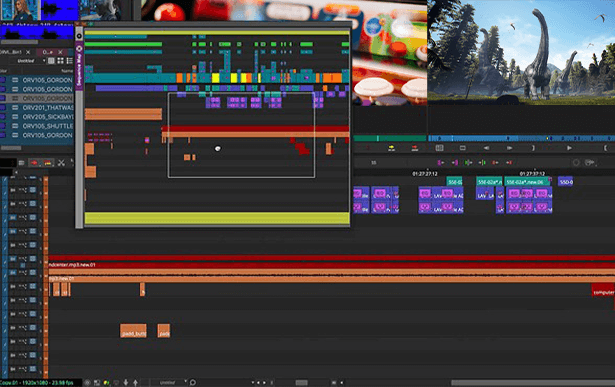Screen dimensions: 615x387
Task: Click the timeline horizontal scrollbar at bottom right
Action: pyautogui.click(x=533, y=383)
